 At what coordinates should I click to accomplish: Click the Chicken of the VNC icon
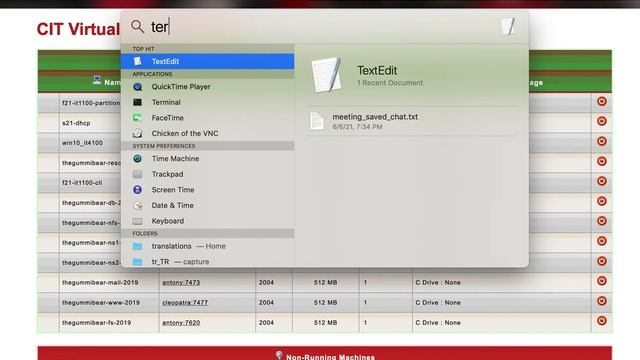pos(138,133)
